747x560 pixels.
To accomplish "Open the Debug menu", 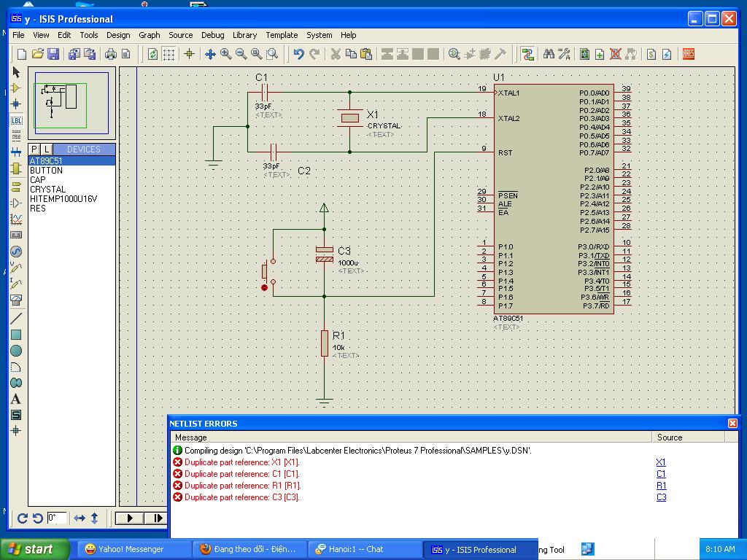I will click(212, 35).
